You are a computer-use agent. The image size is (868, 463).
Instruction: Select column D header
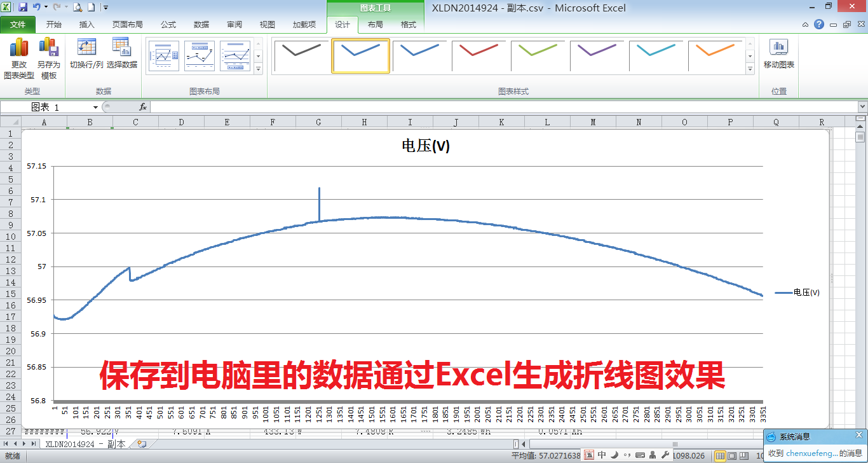[x=181, y=122]
